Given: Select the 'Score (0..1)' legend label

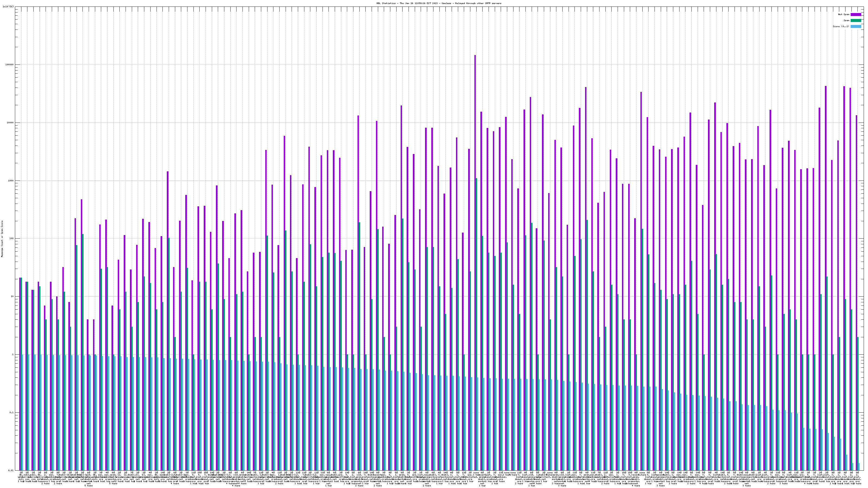Looking at the screenshot, I should 841,26.
